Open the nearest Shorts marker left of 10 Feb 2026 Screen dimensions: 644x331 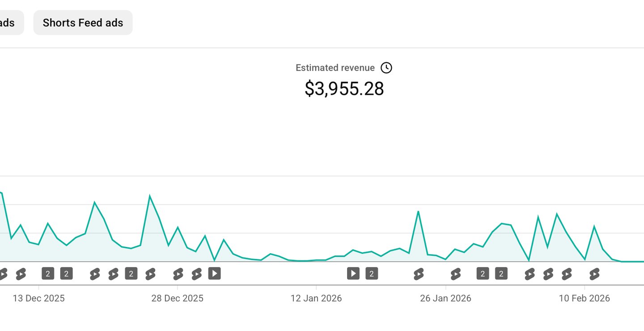tap(567, 274)
